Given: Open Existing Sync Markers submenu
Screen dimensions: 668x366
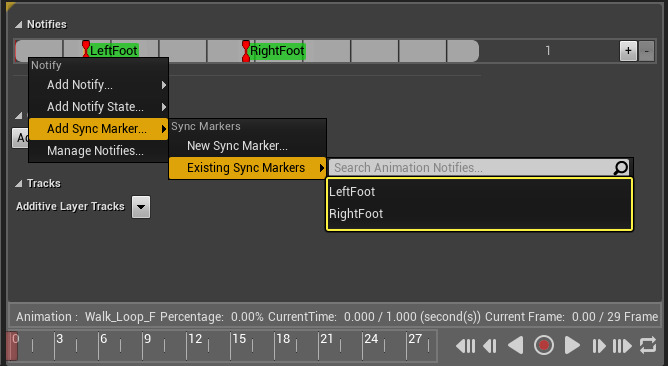Looking at the screenshot, I should point(248,168).
